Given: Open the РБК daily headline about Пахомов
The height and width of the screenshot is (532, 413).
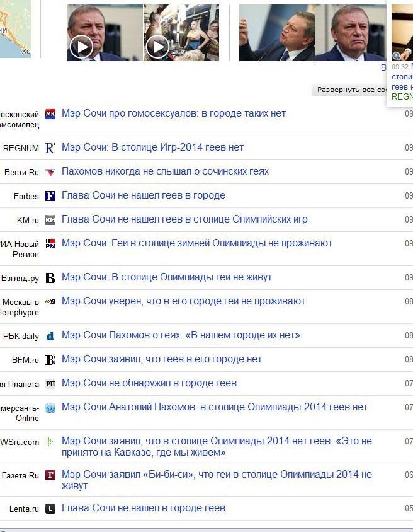Looking at the screenshot, I should coord(181,335).
